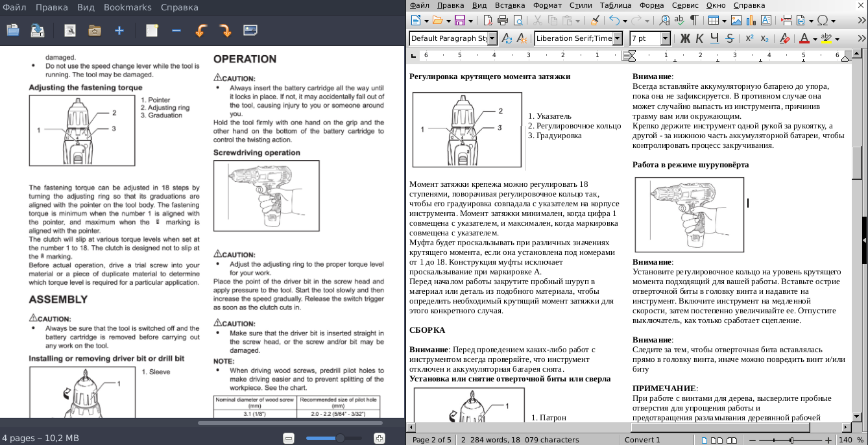Open Сервис menu in Writer
This screenshot has width=868, height=445.
685,5
